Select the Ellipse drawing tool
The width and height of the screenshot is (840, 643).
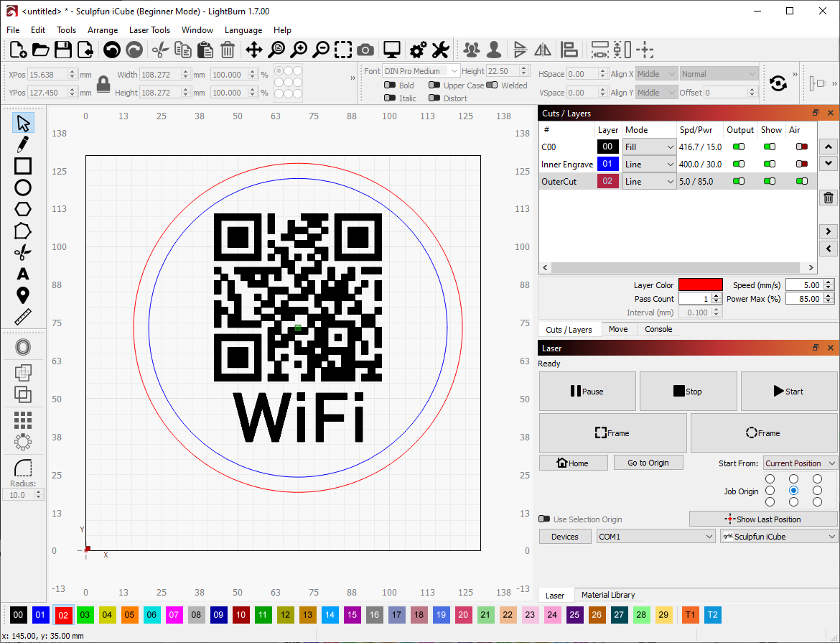click(x=23, y=188)
